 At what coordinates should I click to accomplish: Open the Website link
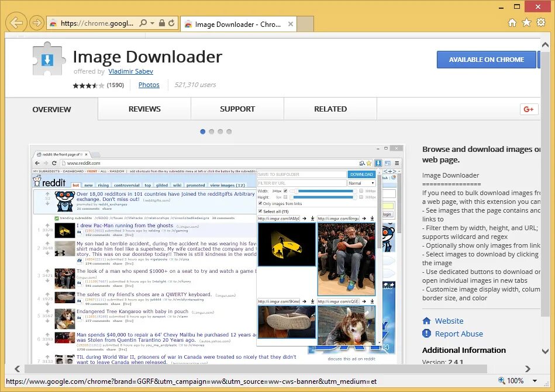(449, 321)
